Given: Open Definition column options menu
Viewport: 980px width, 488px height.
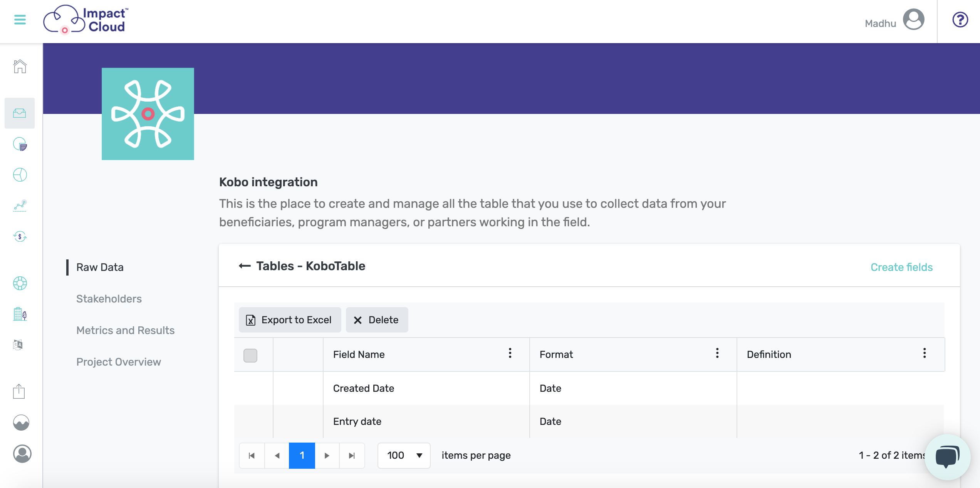Looking at the screenshot, I should [925, 353].
